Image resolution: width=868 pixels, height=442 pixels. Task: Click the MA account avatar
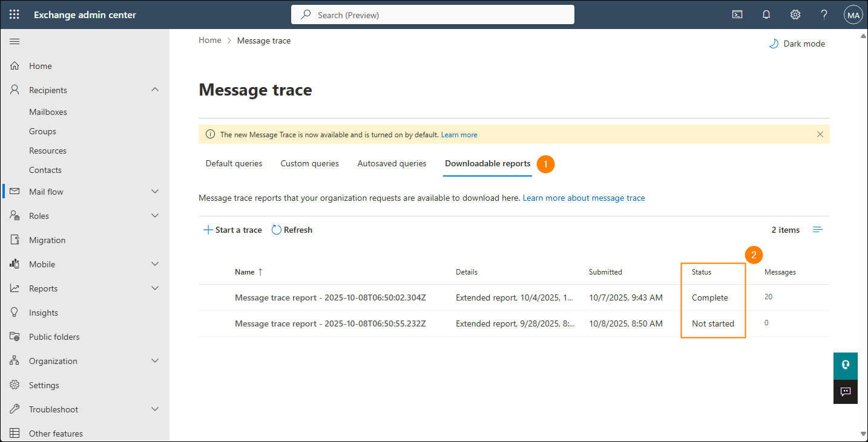point(853,14)
